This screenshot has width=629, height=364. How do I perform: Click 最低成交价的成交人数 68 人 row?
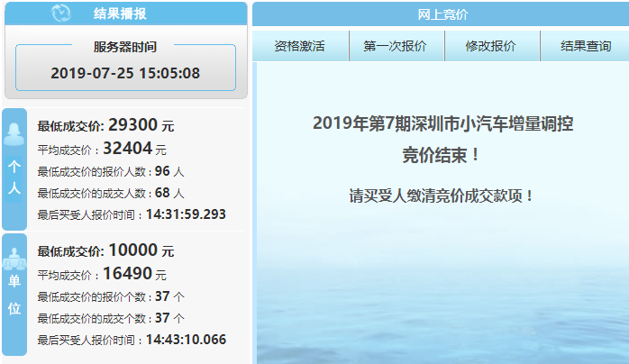111,193
